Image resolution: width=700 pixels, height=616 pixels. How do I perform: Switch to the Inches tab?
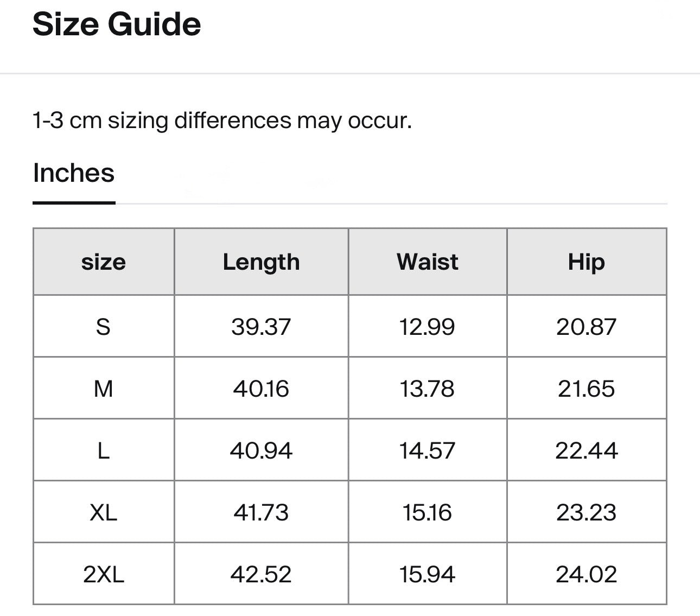[x=73, y=173]
